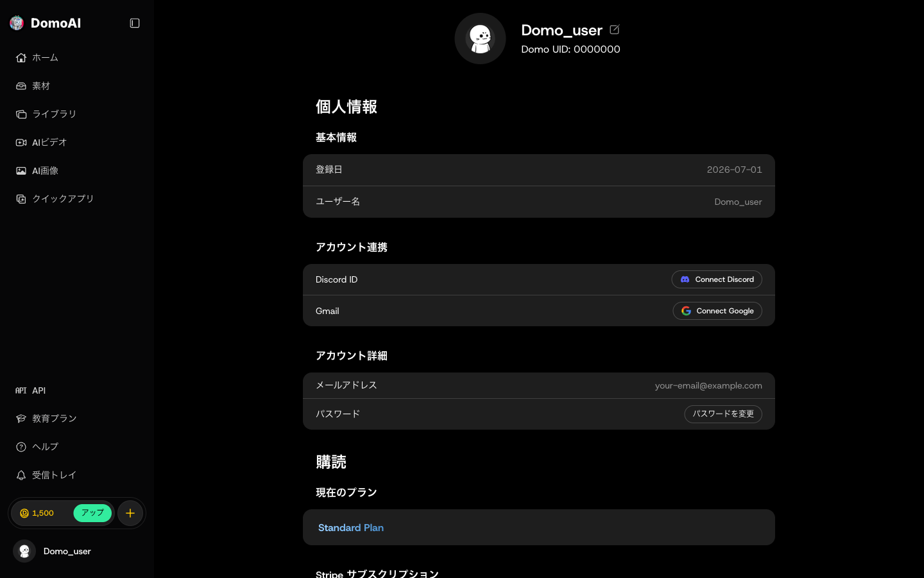Click the plus add credits button
924x578 pixels.
pyautogui.click(x=130, y=513)
